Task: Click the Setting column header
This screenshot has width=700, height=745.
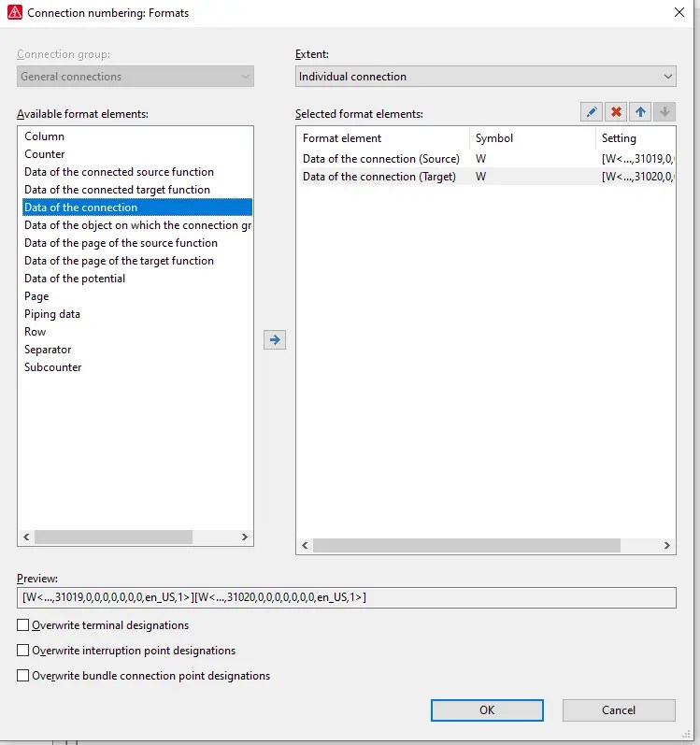Action: [636, 138]
